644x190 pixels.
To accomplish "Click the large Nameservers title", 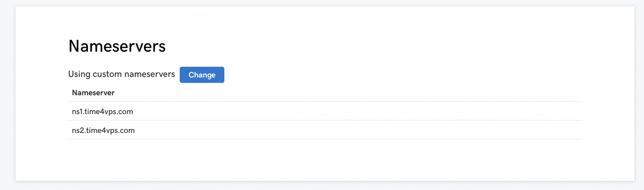I will coord(117,46).
